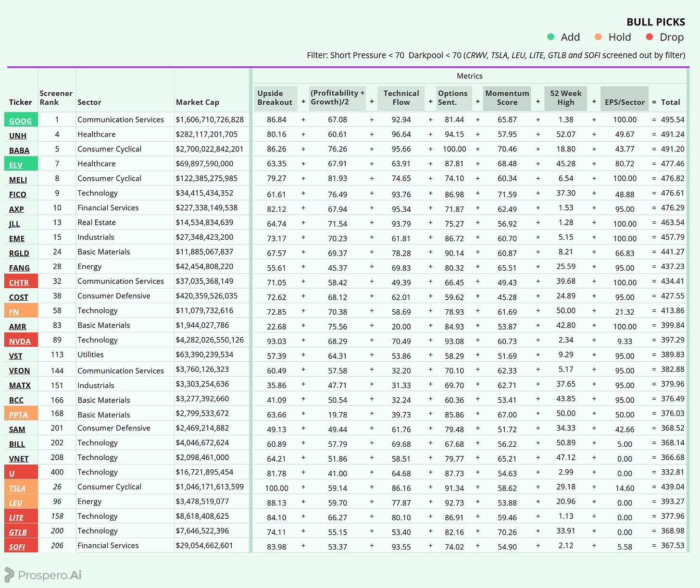The image size is (700, 588).
Task: Click TSLA upside breakout value 100.00
Action: [276, 489]
